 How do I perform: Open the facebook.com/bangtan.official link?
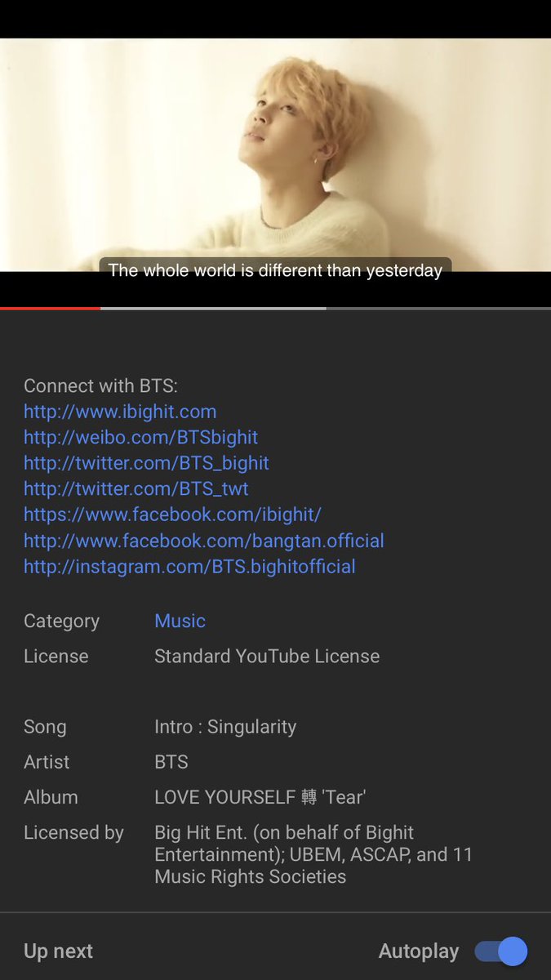pos(204,541)
